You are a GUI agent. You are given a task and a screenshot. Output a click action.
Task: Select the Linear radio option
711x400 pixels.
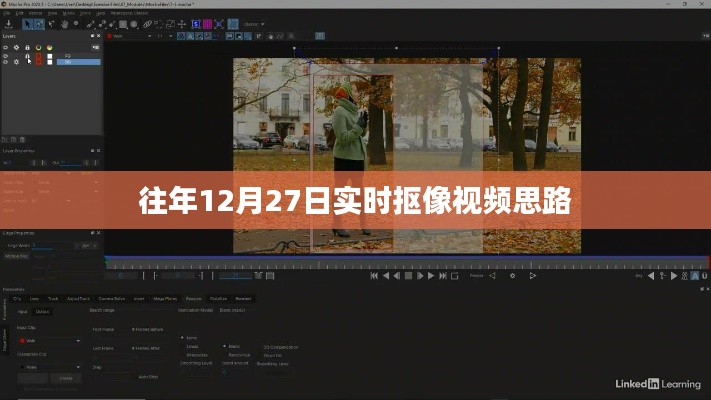(x=189, y=346)
